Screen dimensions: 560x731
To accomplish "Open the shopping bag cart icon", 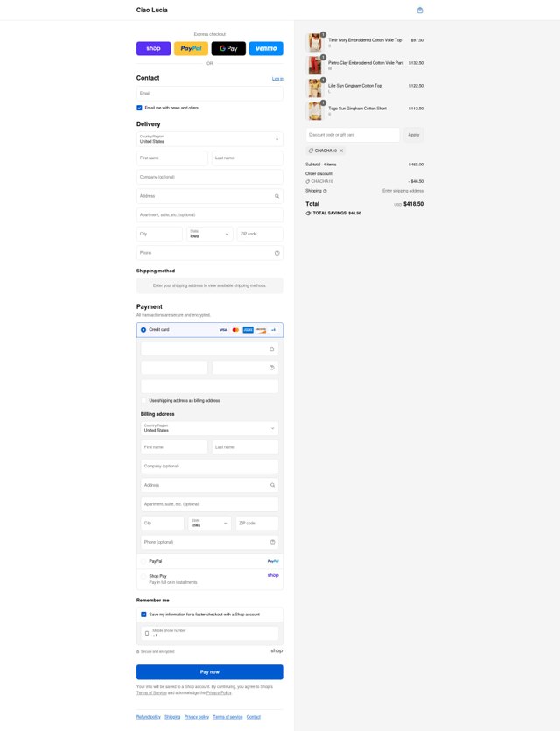I will coord(420,10).
